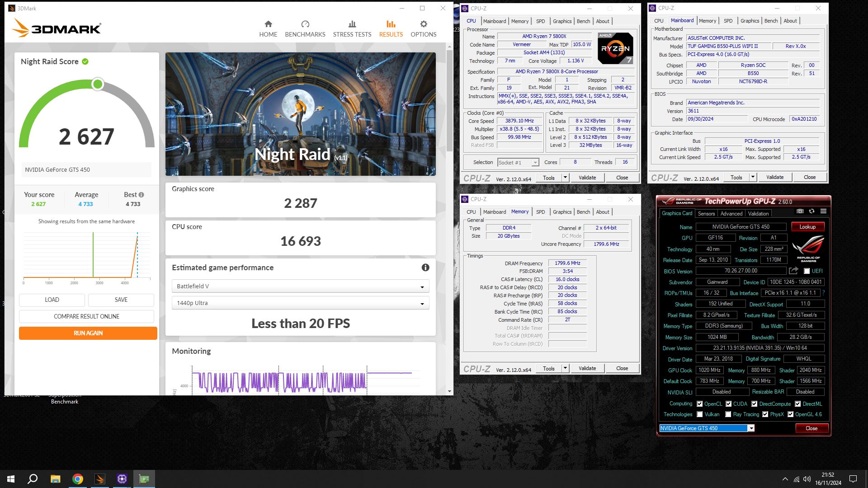The width and height of the screenshot is (868, 488).
Task: Click the green validated check icon
Action: click(x=85, y=61)
